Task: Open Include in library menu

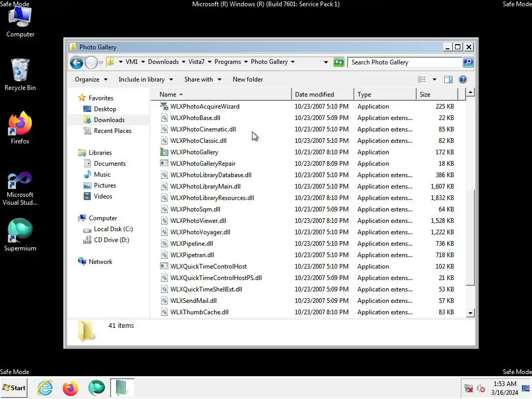Action: 145,79
